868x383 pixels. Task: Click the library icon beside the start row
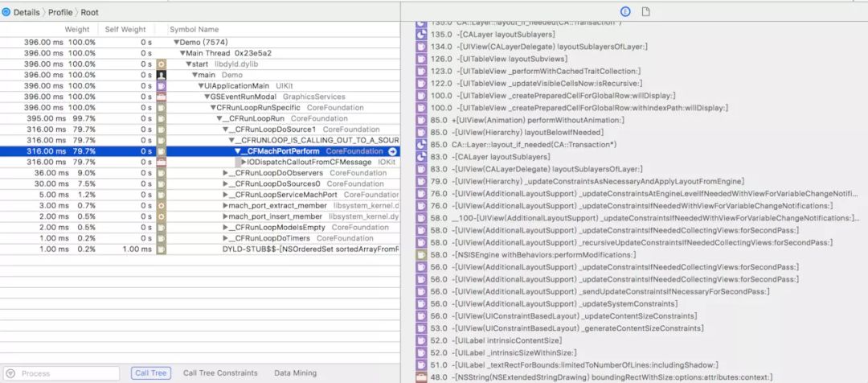(161, 64)
